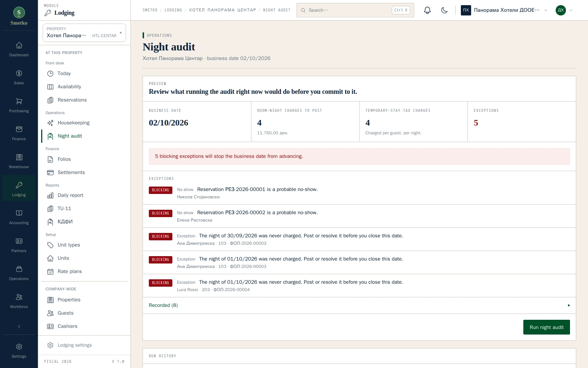Open the Dashboard module icon
Viewport: 588px width, 368px height.
point(19,50)
